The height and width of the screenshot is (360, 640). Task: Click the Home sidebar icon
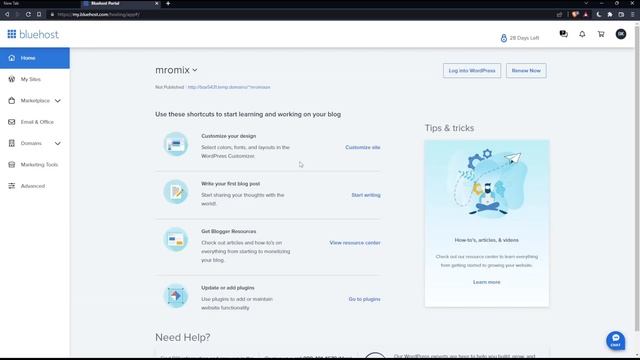[12, 58]
